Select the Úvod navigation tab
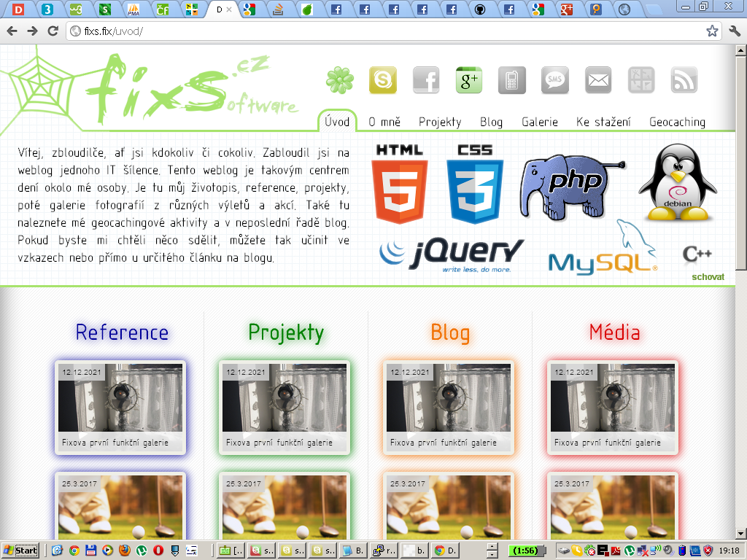This screenshot has width=747, height=560. click(337, 122)
